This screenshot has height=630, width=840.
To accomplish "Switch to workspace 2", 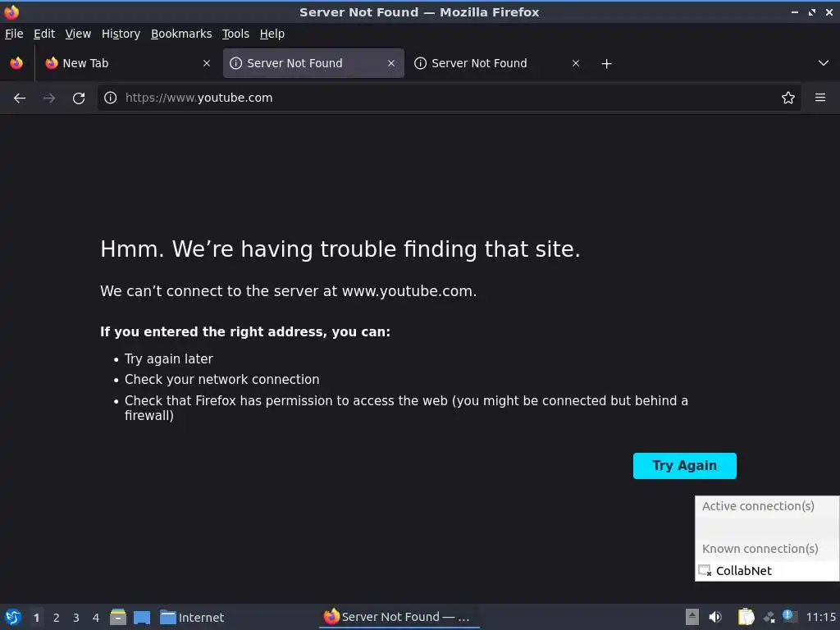I will click(x=57, y=618).
